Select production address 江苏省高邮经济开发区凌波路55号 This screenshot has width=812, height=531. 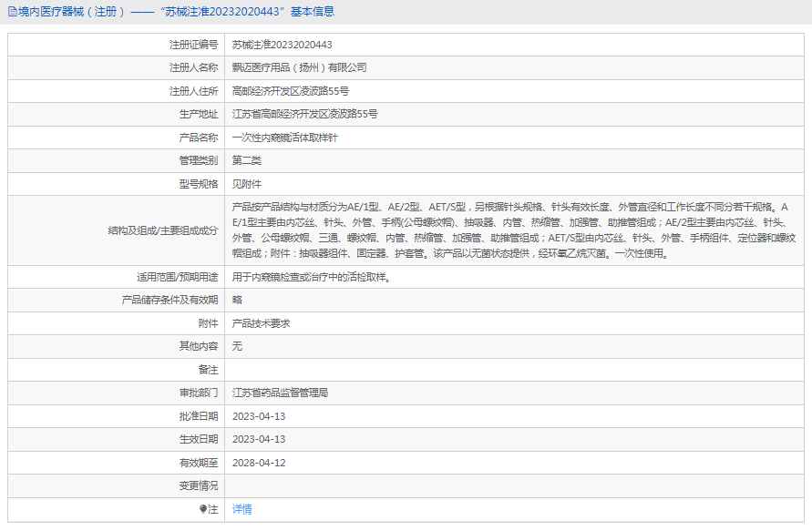coord(305,114)
